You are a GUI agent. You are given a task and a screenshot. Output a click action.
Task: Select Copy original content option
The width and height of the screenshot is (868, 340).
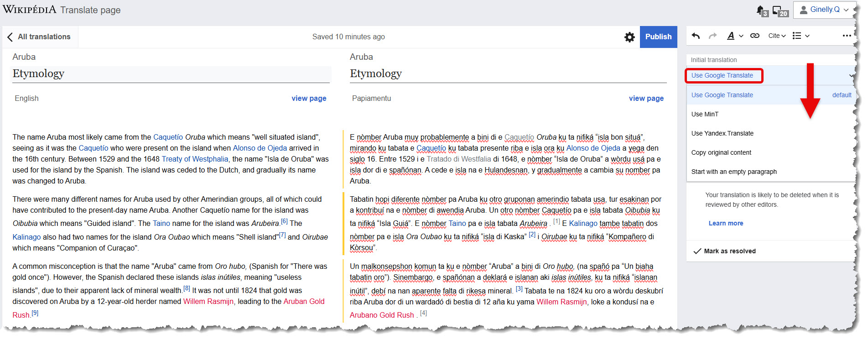[x=771, y=152]
